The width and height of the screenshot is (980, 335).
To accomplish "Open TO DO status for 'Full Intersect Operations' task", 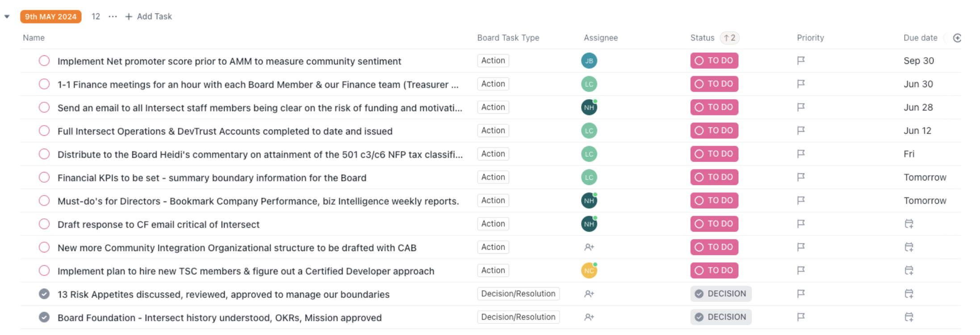I will pos(714,130).
